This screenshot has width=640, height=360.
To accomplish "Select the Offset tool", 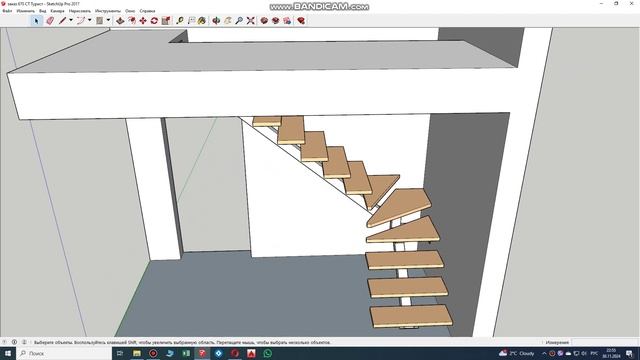I will point(132,20).
